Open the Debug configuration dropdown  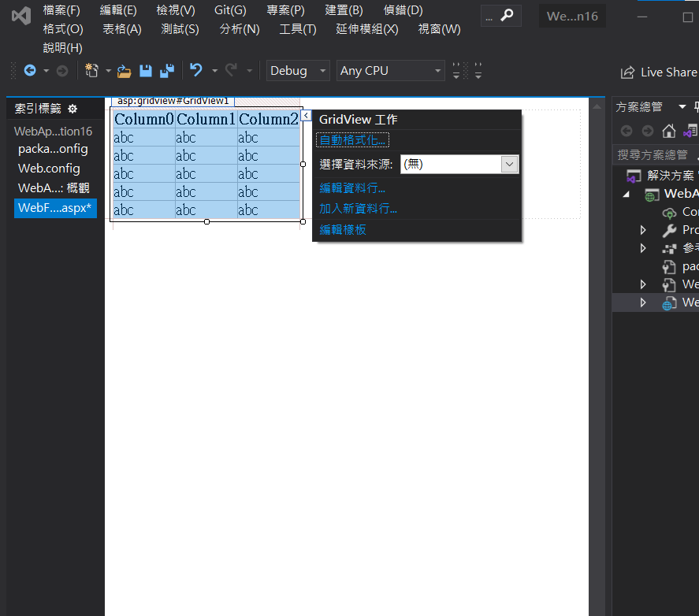[x=298, y=70]
